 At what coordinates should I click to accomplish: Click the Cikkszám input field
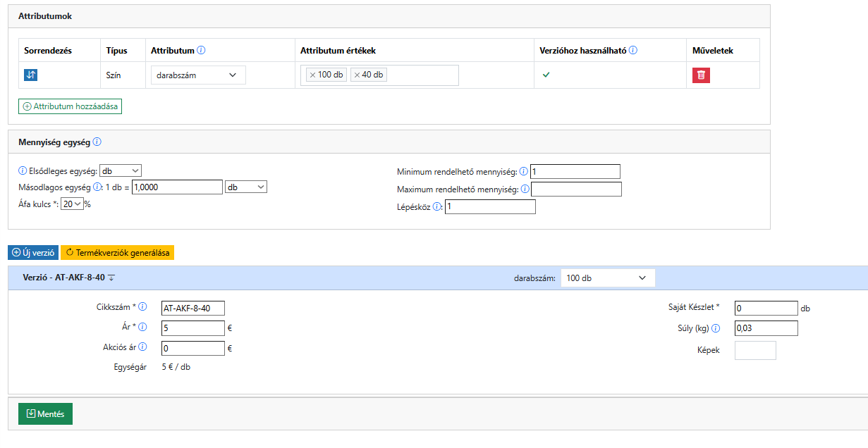[192, 308]
